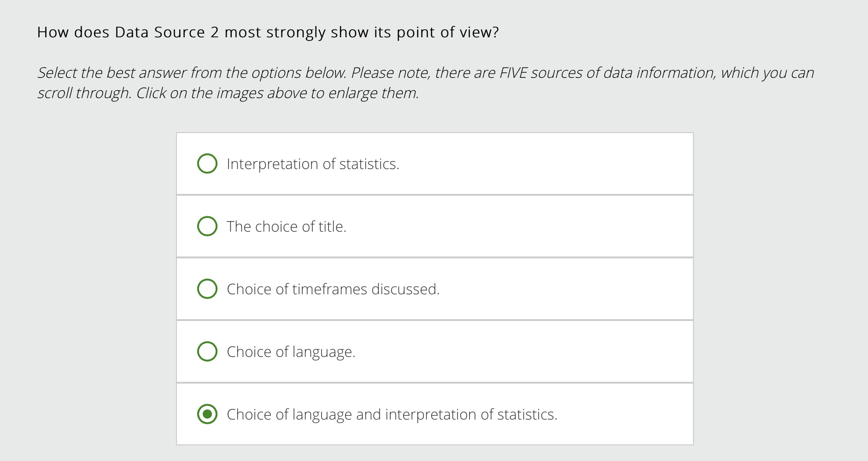Click the third answer option row
The width and height of the screenshot is (868, 461).
pyautogui.click(x=435, y=289)
